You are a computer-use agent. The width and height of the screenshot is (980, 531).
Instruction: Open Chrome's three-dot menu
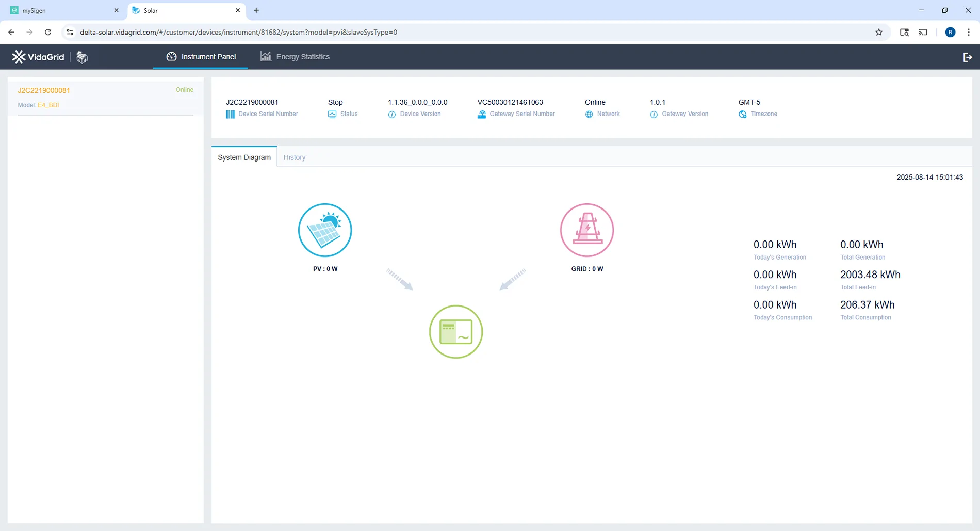coord(969,32)
